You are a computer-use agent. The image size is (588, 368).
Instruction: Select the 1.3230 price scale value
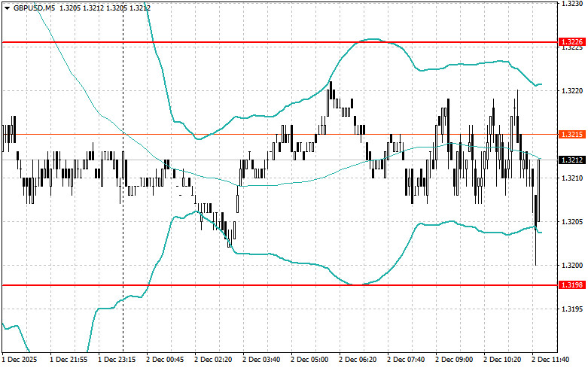coord(572,3)
